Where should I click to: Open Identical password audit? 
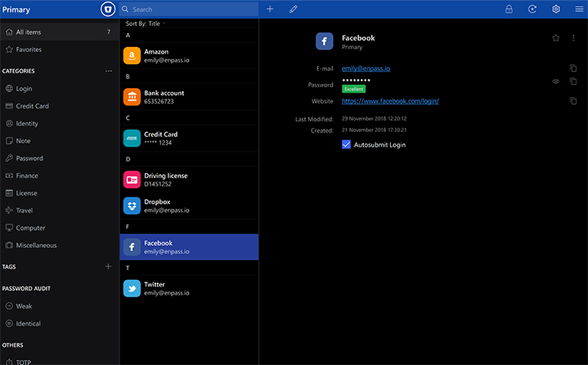pyautogui.click(x=60, y=324)
